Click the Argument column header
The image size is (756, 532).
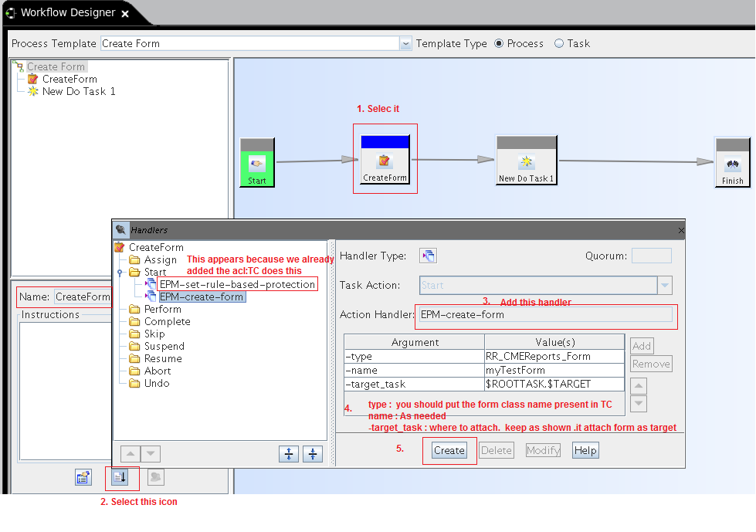[x=414, y=342]
